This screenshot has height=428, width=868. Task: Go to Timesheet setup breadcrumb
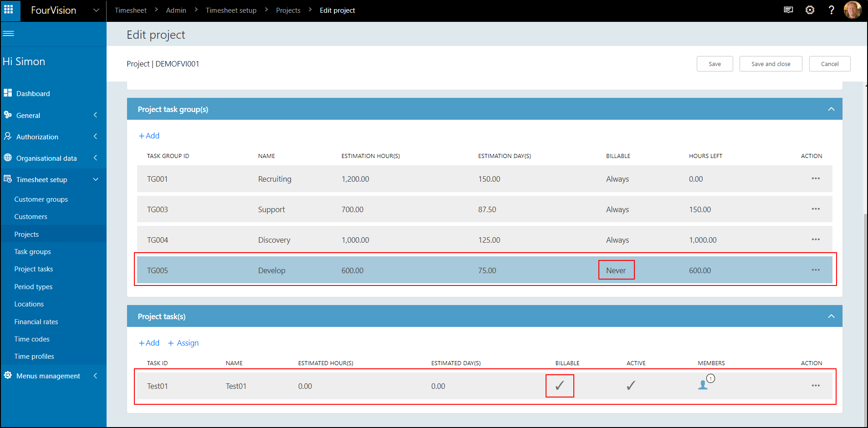pos(231,10)
